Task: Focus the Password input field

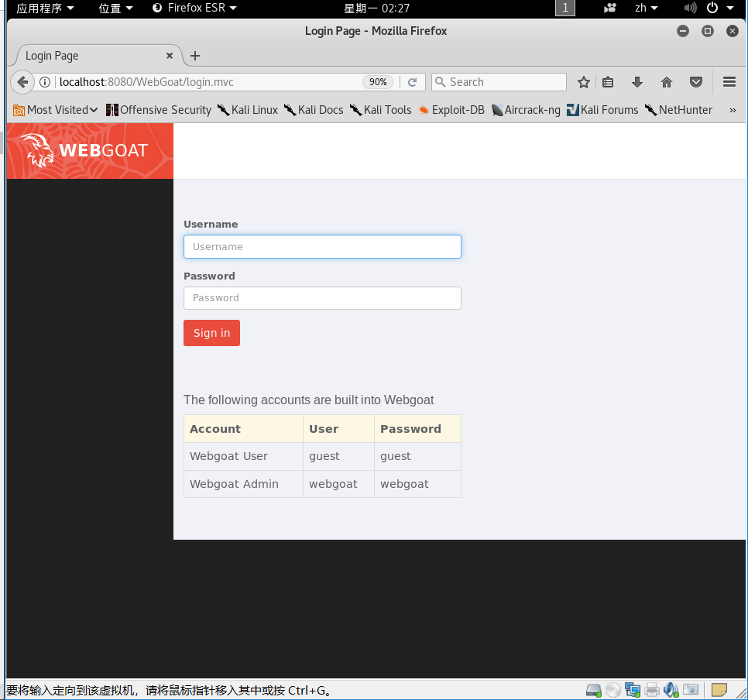Action: point(322,298)
